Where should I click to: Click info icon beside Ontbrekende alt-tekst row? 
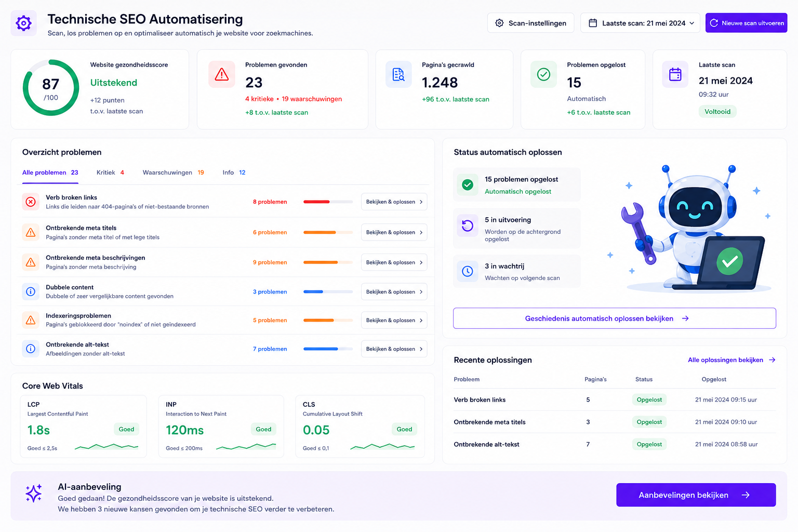(31, 349)
